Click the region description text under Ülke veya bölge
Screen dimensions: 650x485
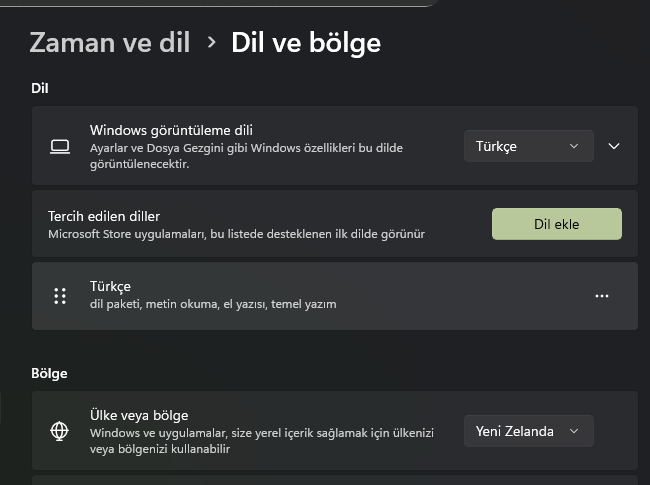(x=262, y=441)
